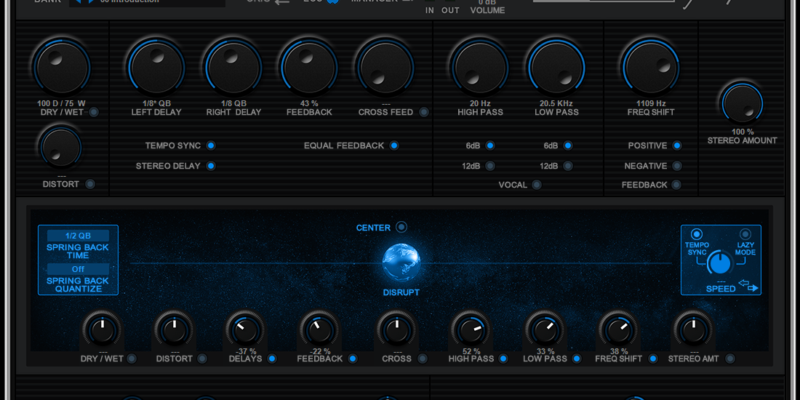
Task: Click the upper Freq Shift knob at 1109 Hz
Action: [x=651, y=67]
